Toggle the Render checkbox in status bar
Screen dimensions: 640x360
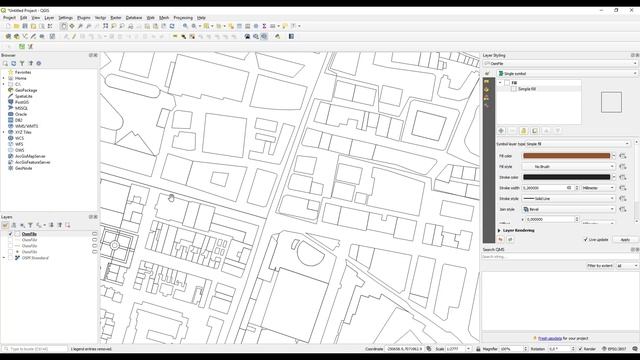pos(580,349)
